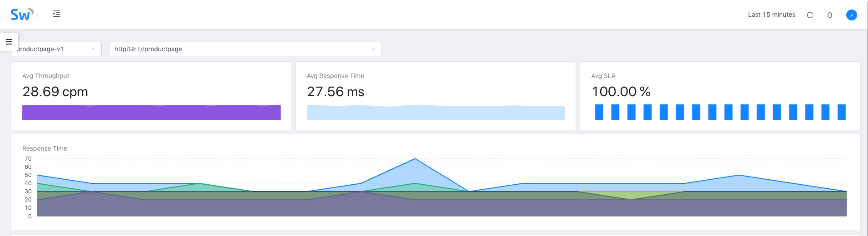
Task: Click the last Avg SLA blue bar
Action: (x=841, y=112)
